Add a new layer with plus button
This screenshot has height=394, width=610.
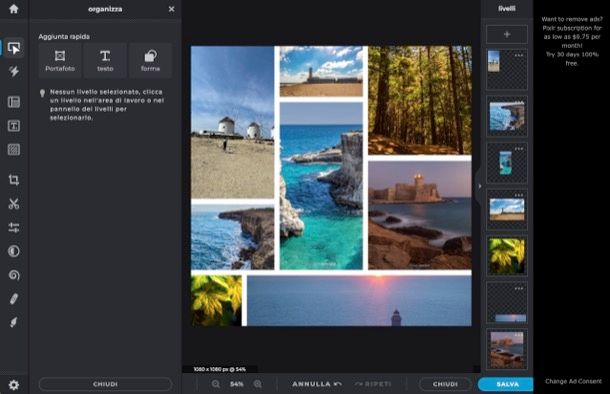507,35
